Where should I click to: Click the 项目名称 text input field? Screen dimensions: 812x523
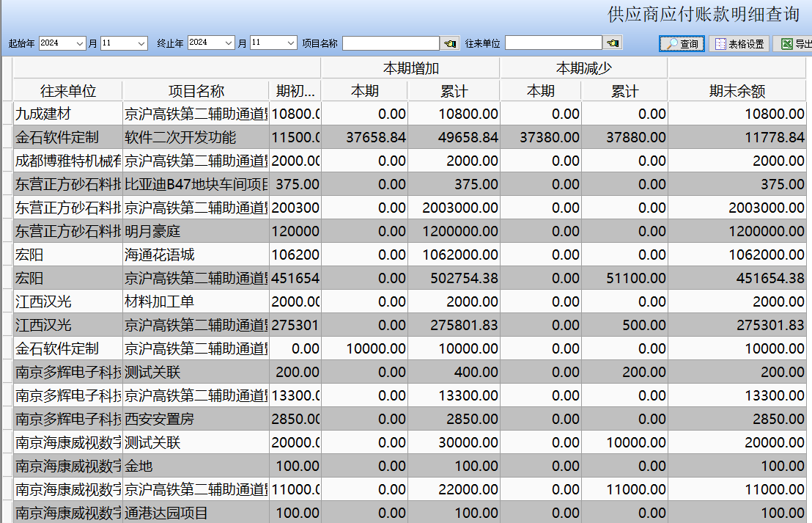(391, 44)
